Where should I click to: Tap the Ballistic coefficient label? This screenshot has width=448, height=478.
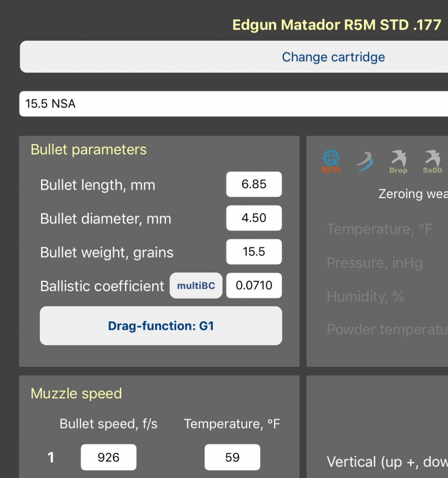click(x=102, y=286)
